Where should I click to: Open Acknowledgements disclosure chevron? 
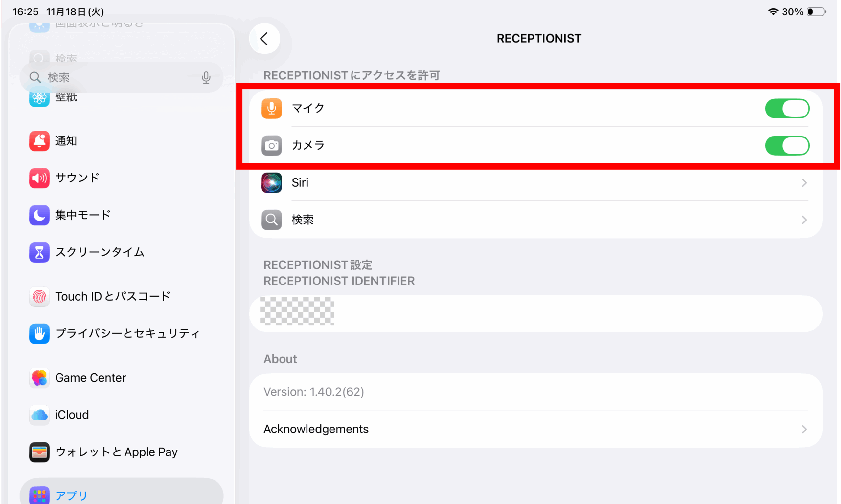804,429
